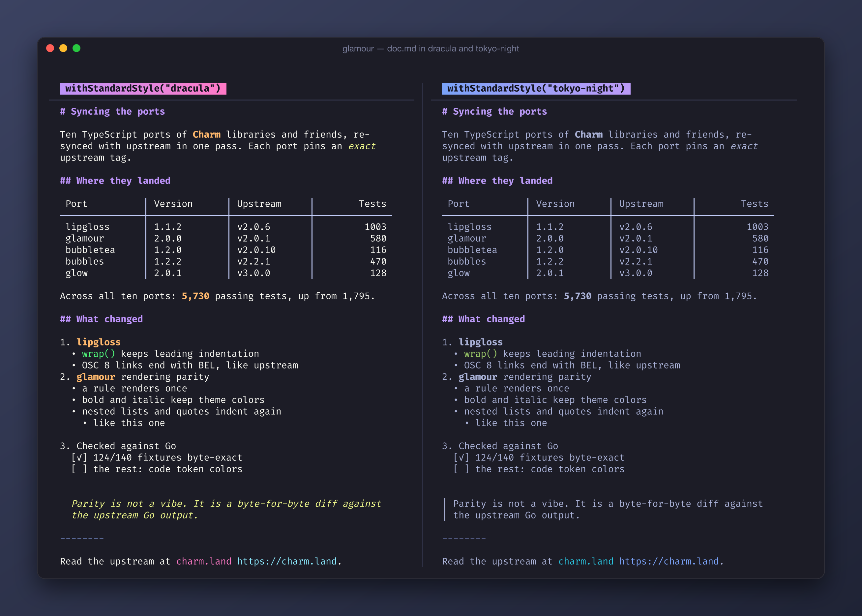This screenshot has width=862, height=616.
Task: Toggle the checked 124/140 fixtures box in tokyo-night pane
Action: 461,458
